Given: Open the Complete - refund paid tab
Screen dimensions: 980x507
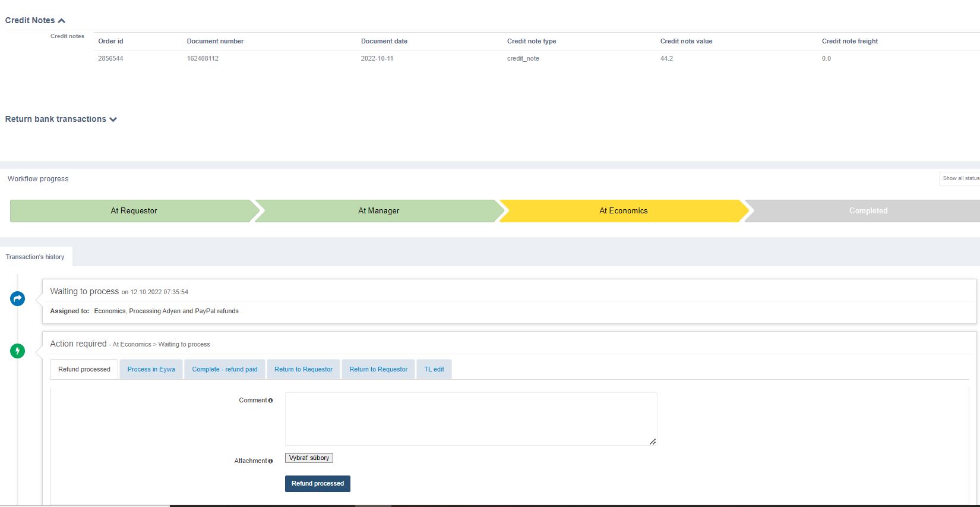Looking at the screenshot, I should coord(225,369).
